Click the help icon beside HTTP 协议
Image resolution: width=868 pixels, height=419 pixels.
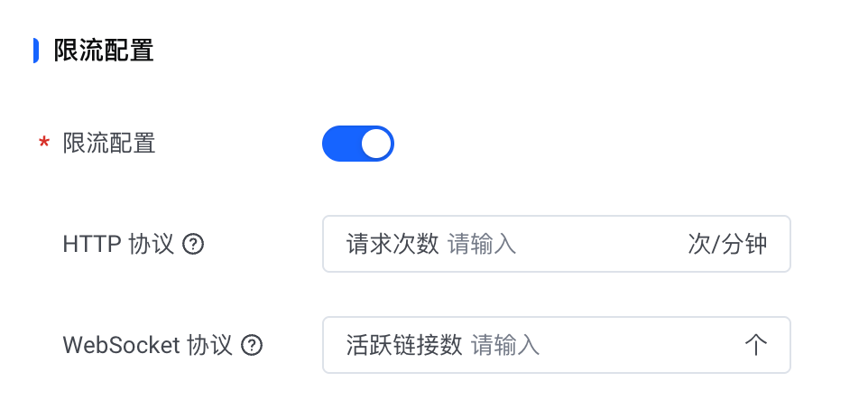(x=193, y=244)
